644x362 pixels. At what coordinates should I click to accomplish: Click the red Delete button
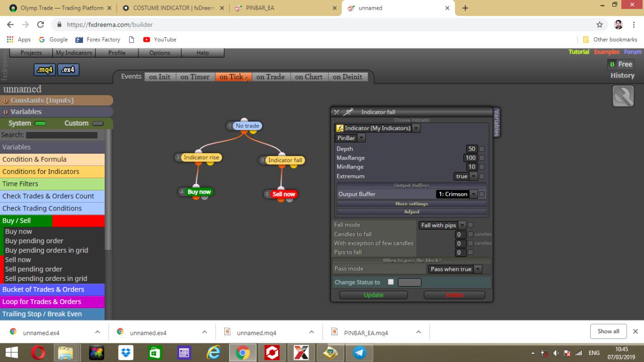[x=454, y=295]
